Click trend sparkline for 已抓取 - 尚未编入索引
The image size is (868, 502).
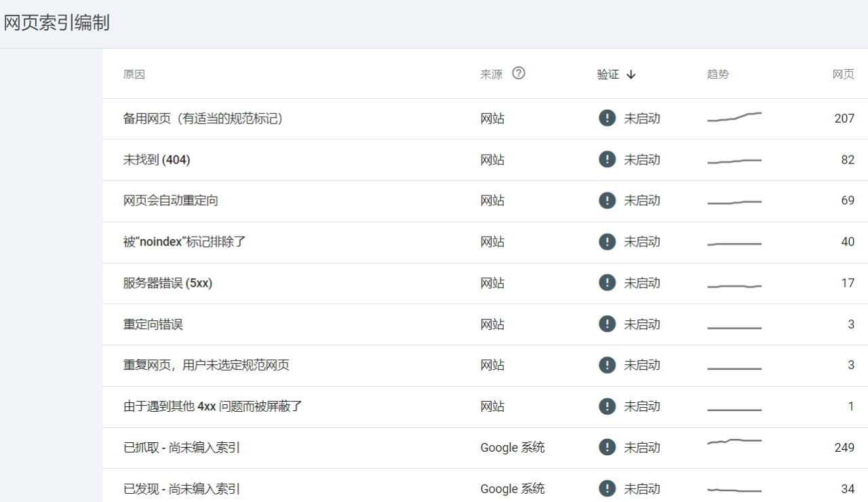pos(734,442)
